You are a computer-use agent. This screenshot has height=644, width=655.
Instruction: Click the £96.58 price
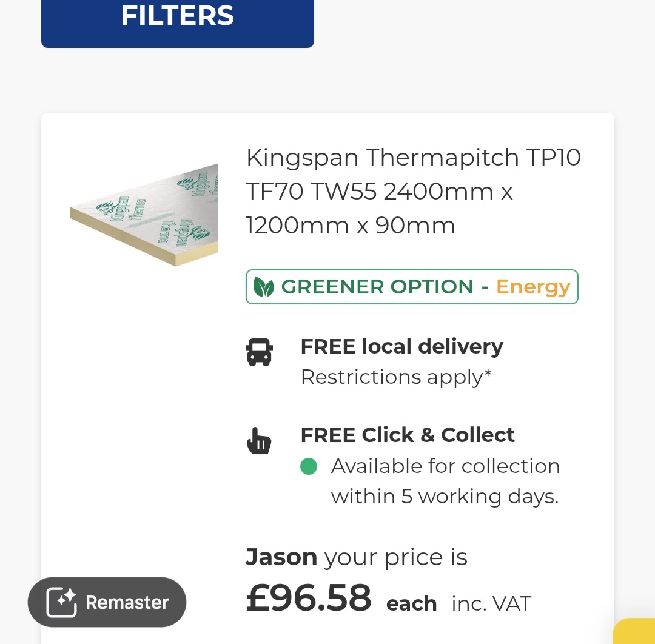[x=308, y=598]
